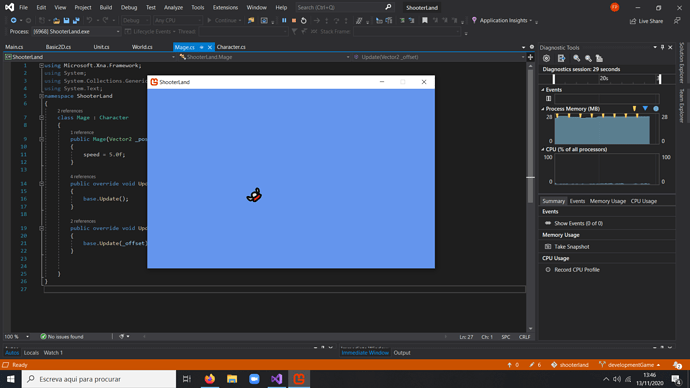Switch to the Basic2D.cs tab
The width and height of the screenshot is (690, 388).
click(58, 47)
